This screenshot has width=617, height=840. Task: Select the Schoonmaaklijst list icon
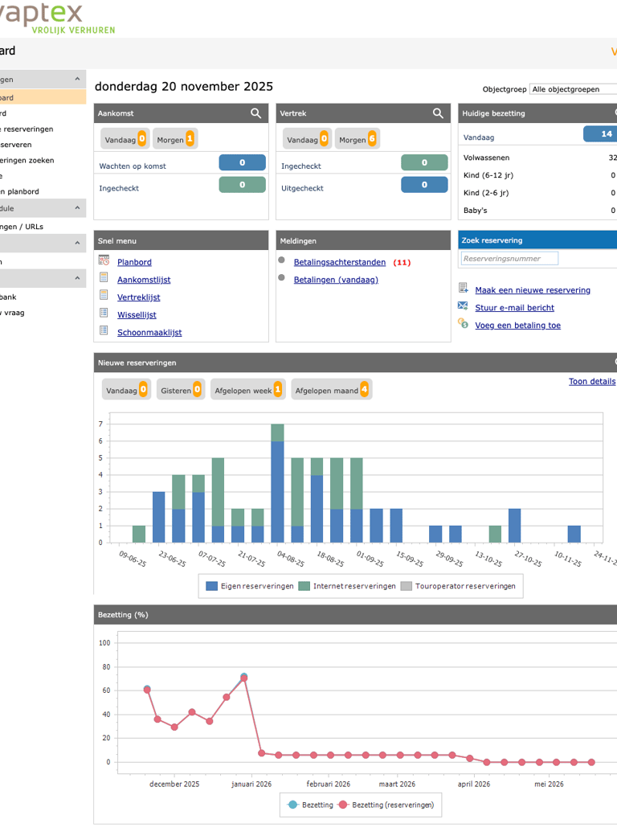pyautogui.click(x=104, y=330)
